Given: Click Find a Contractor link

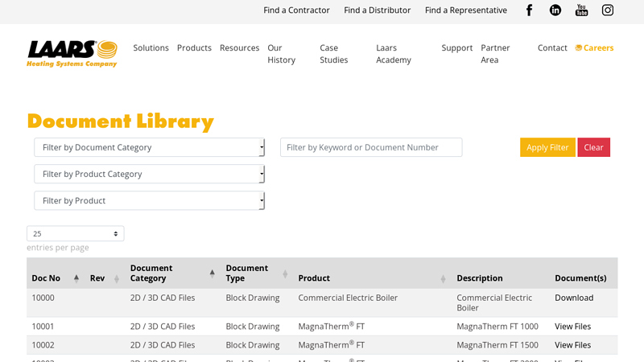Looking at the screenshot, I should coord(296,10).
